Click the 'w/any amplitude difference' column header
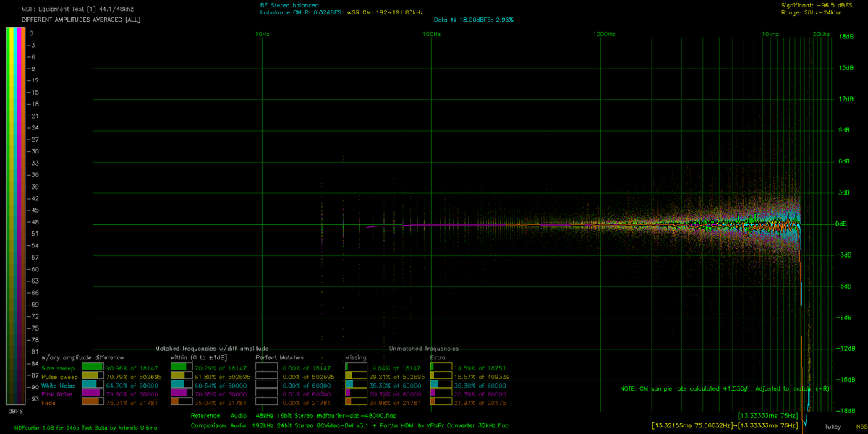 (x=82, y=357)
